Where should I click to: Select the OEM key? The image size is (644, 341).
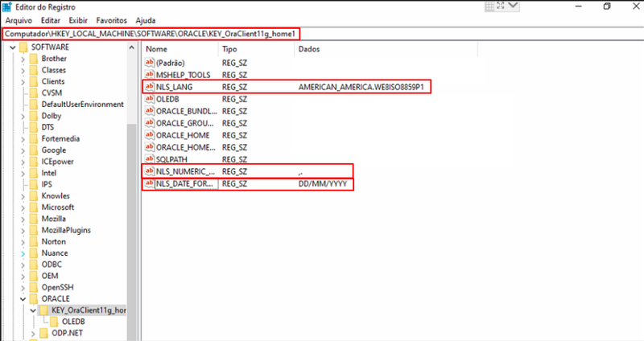point(50,276)
